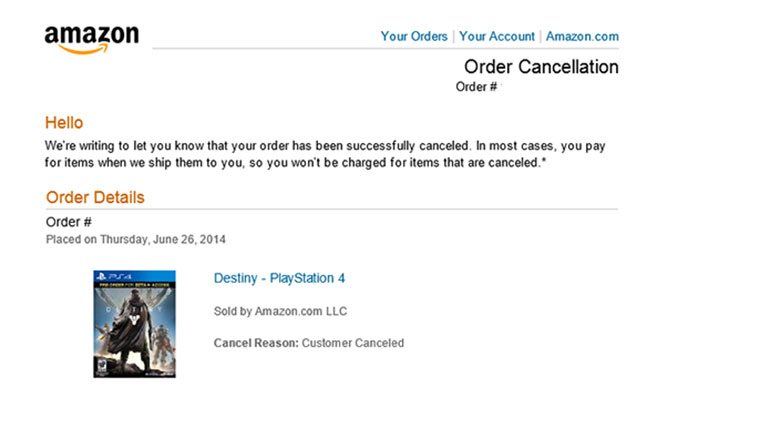
Task: Click the Sold by Amazon.com LLC text
Action: click(x=280, y=311)
